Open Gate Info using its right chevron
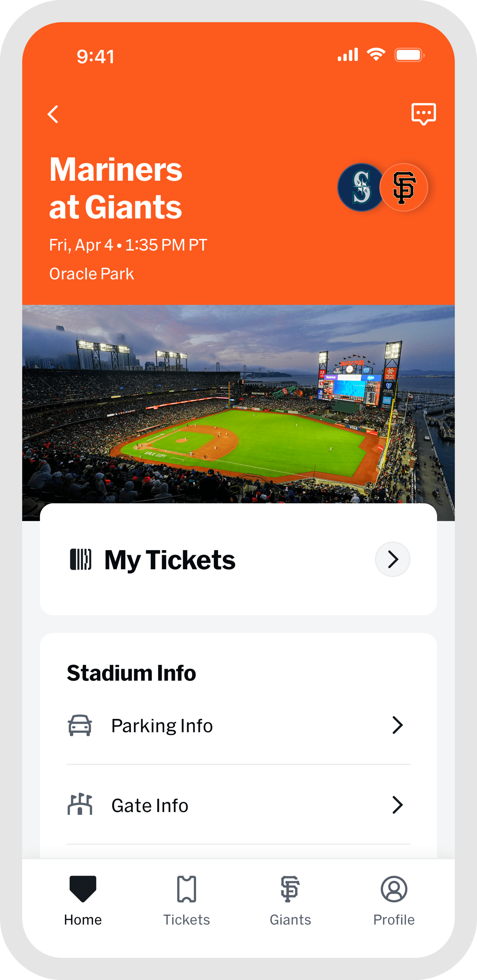Viewport: 477px width, 980px height. (x=397, y=805)
